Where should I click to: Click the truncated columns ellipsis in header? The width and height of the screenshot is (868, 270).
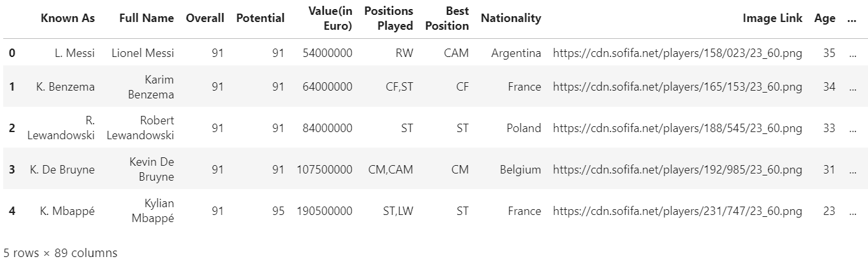(x=852, y=18)
